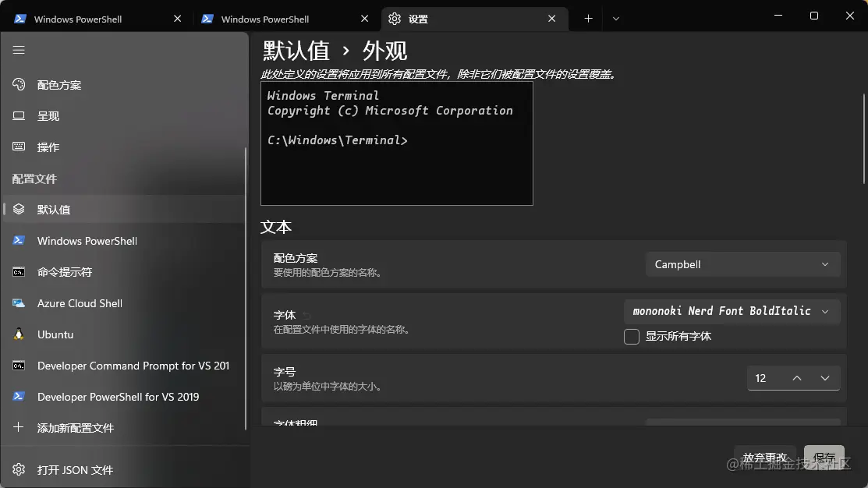Open a new tab with the plus button
The width and height of the screenshot is (868, 488).
[588, 19]
